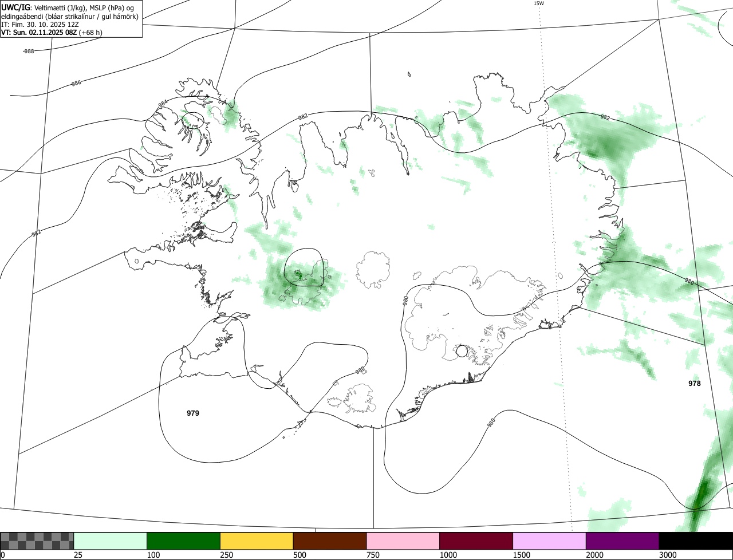The height and width of the screenshot is (560, 733).
Task: Choose the light lilac 1500–2000 legend swatch
Action: [550, 541]
